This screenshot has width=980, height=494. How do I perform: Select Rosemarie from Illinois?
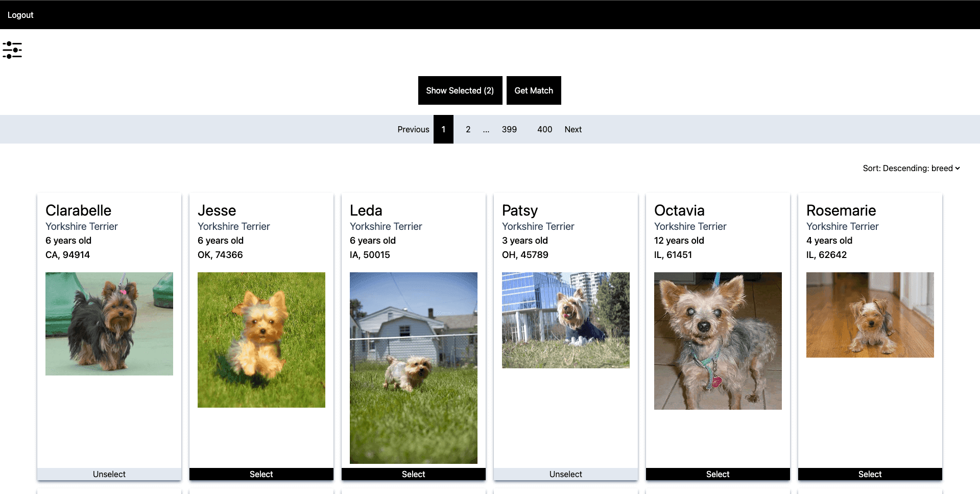click(x=869, y=474)
